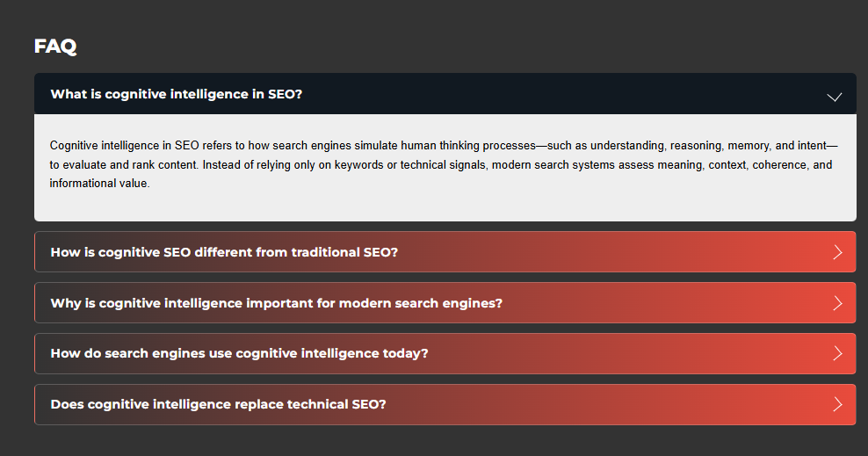
Task: Collapse the open answer using its down chevron
Action: 835,96
